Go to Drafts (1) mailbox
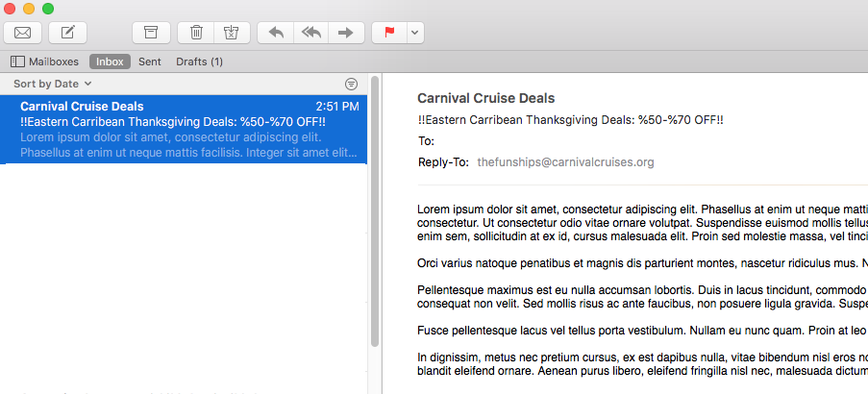 (x=199, y=62)
